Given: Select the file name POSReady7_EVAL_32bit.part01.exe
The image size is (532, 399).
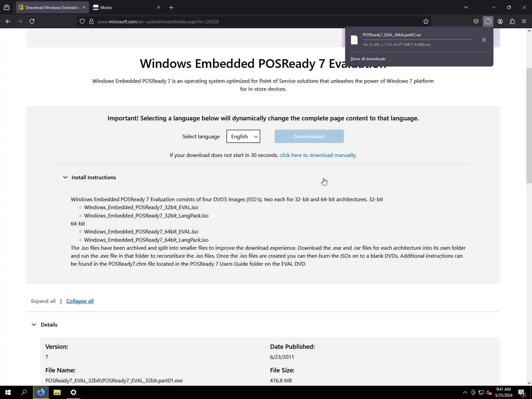Looking at the screenshot, I should pyautogui.click(x=114, y=380).
